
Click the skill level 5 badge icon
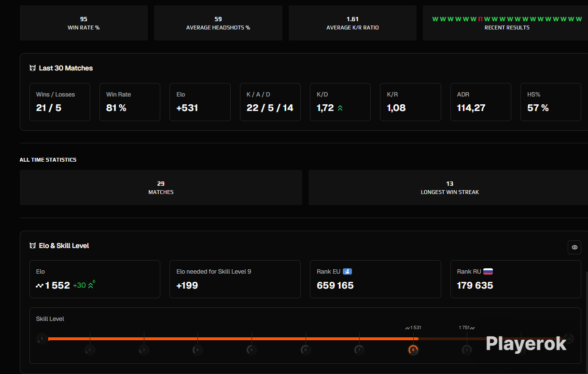coord(251,349)
